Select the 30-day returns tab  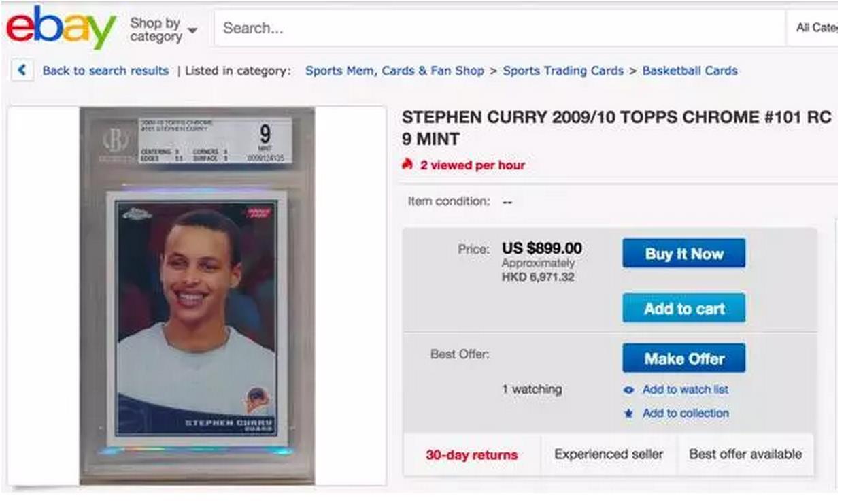471,455
